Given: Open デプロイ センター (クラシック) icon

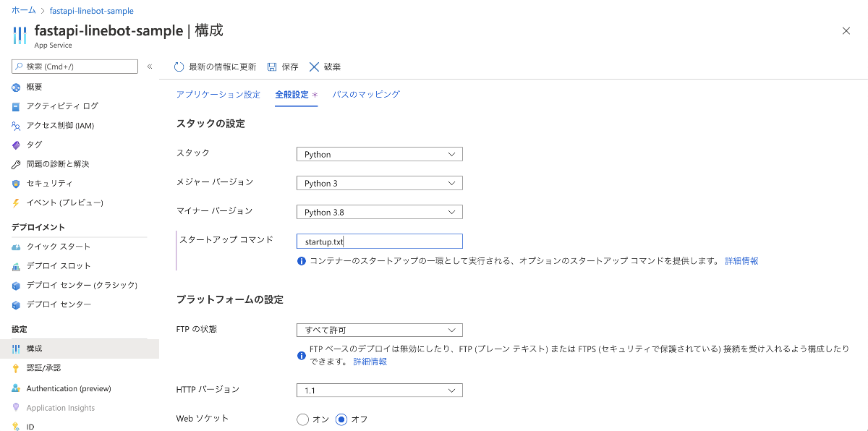Looking at the screenshot, I should click(16, 285).
